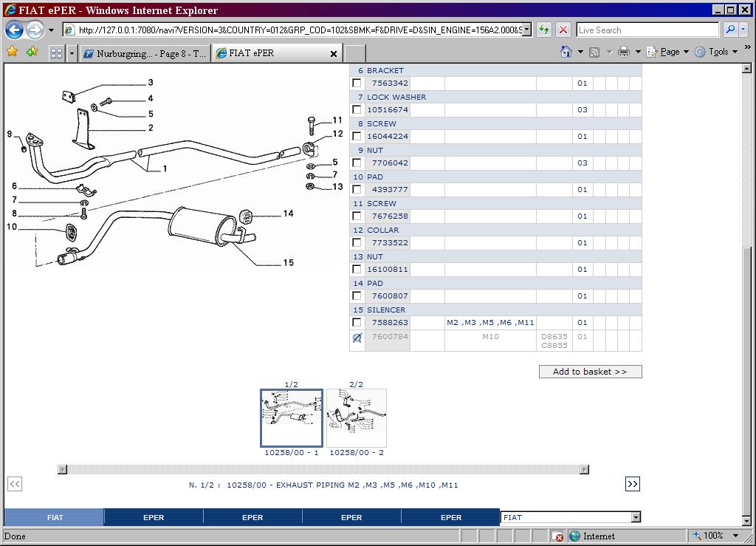This screenshot has height=546, width=756.
Task: Click the horizontal thumbnail scrollbar track
Action: pos(323,469)
